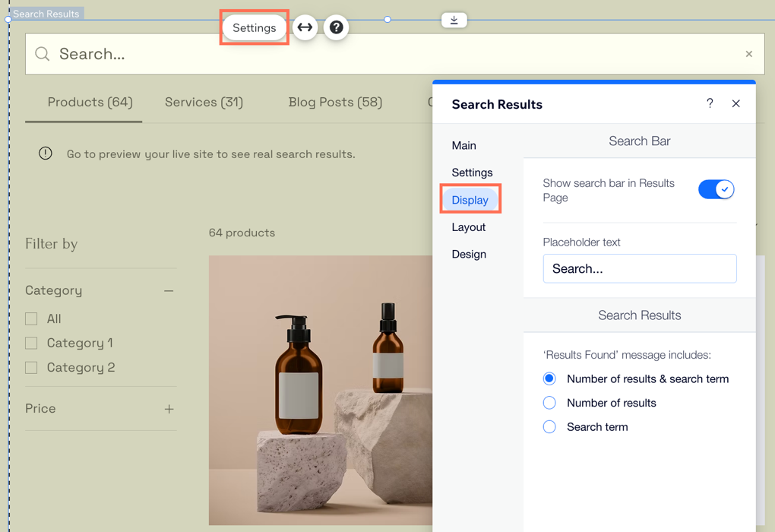This screenshot has height=532, width=775.
Task: Open help via the black question mark icon
Action: click(x=336, y=27)
